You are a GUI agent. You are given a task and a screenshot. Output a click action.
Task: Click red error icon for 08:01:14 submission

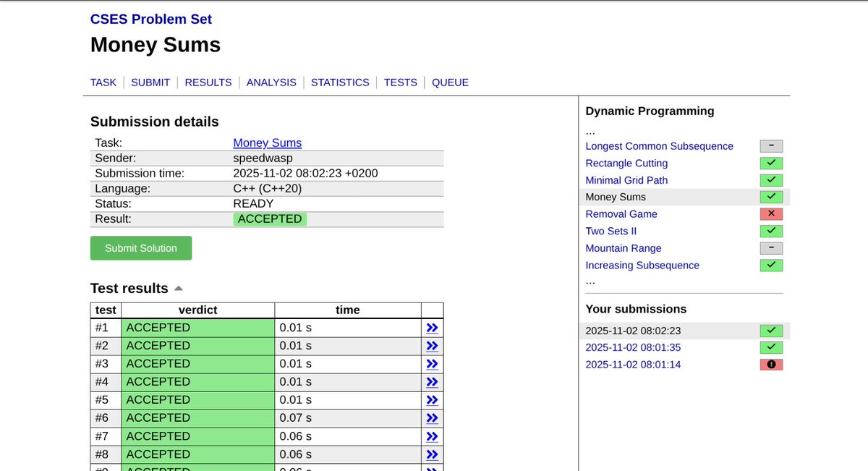click(x=771, y=365)
